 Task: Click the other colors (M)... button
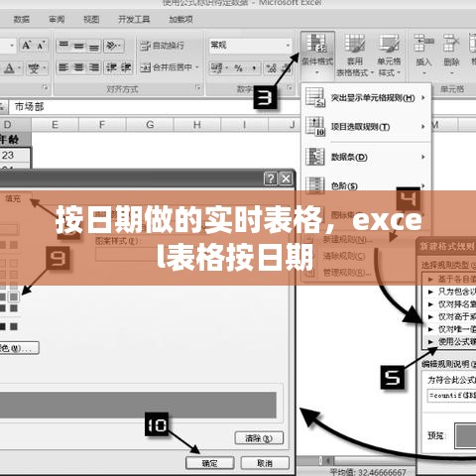click(x=19, y=348)
